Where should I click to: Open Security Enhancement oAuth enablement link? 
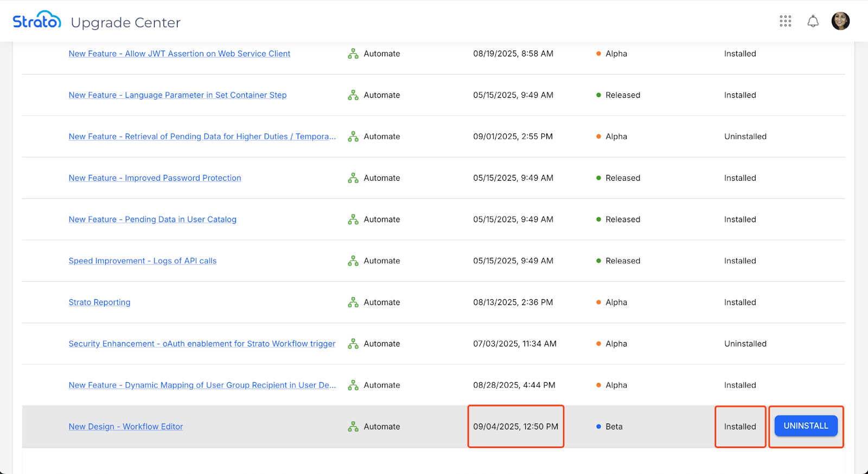[202, 344]
